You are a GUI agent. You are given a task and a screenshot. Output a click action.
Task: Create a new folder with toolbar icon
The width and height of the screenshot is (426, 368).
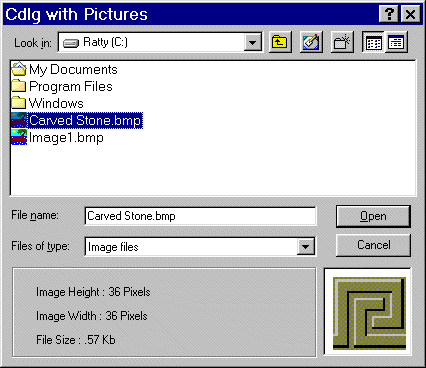click(342, 42)
